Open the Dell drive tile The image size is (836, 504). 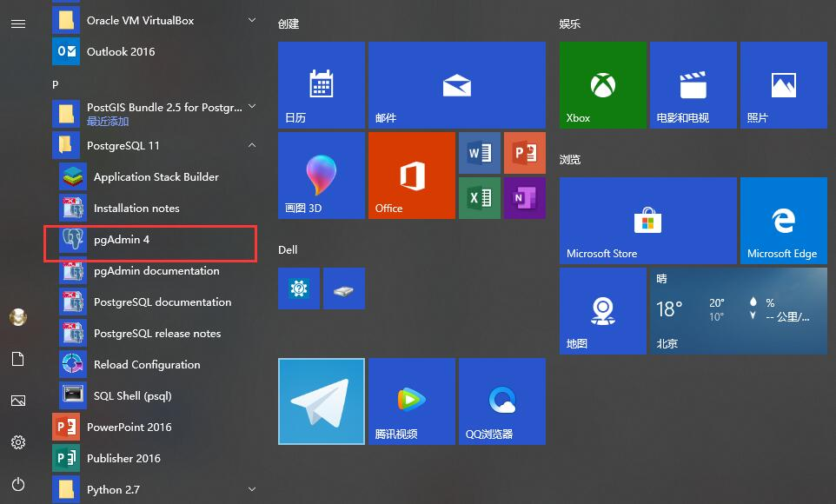pos(344,288)
